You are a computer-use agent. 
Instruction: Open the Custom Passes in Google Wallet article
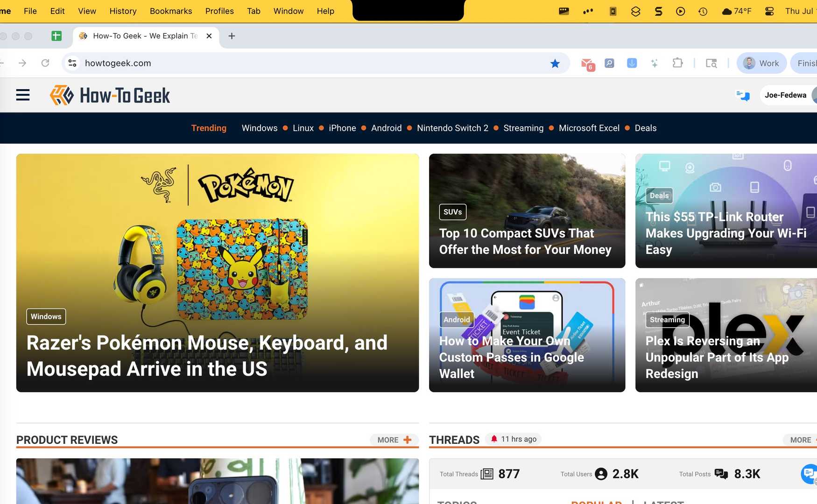coord(512,357)
